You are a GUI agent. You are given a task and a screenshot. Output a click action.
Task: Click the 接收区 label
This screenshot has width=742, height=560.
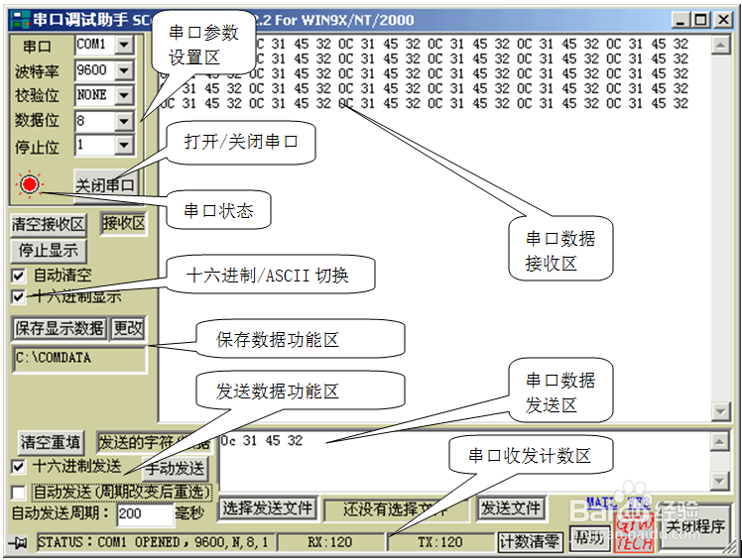click(124, 223)
